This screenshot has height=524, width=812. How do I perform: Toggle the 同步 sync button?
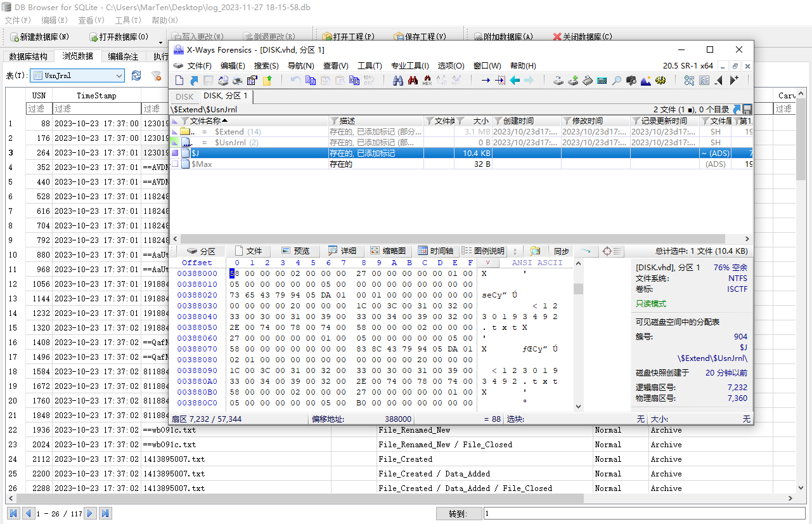(x=562, y=251)
